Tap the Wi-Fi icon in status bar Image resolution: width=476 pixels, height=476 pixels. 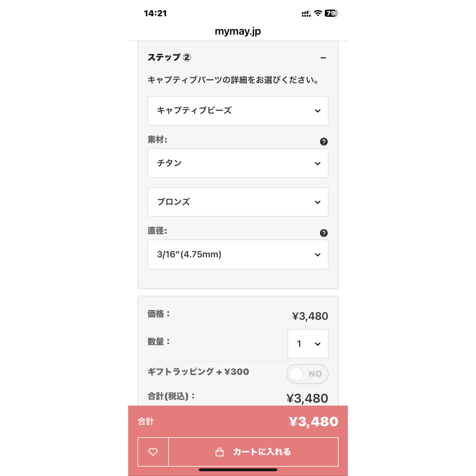pos(318,13)
